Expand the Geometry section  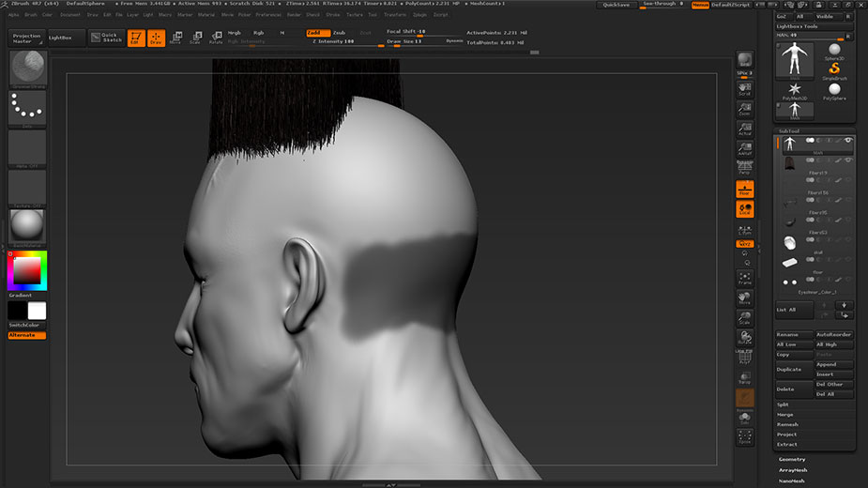[793, 459]
